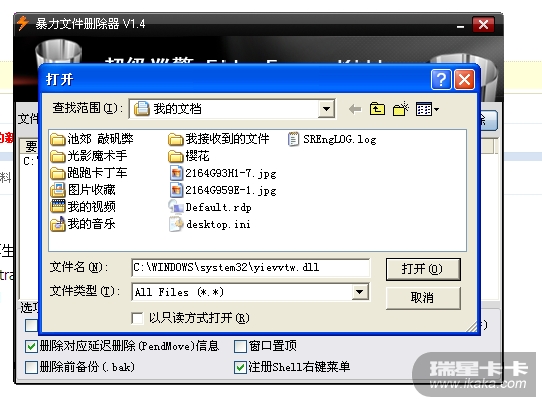Navigate up one folder level
542x402 pixels.
coord(377,109)
